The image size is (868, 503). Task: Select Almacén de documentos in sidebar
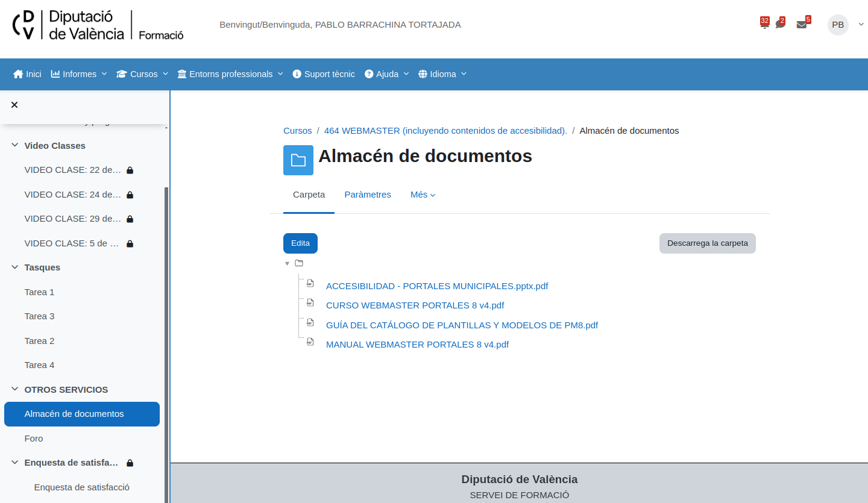tap(82, 414)
